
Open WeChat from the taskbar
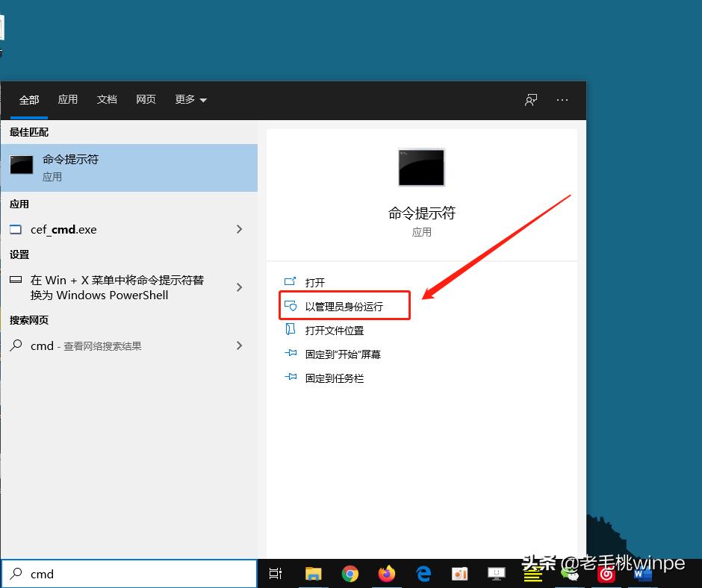tap(570, 574)
